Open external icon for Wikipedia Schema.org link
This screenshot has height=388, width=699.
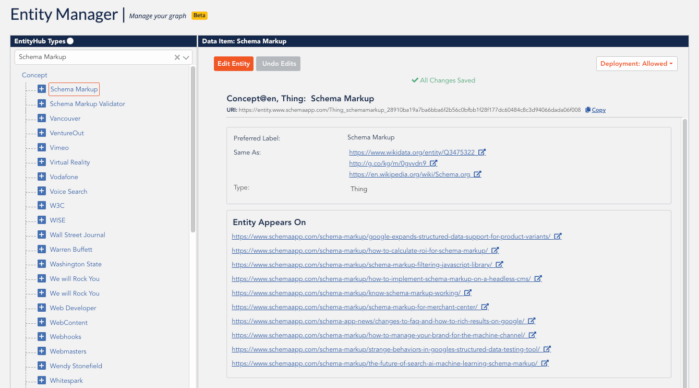tap(477, 174)
